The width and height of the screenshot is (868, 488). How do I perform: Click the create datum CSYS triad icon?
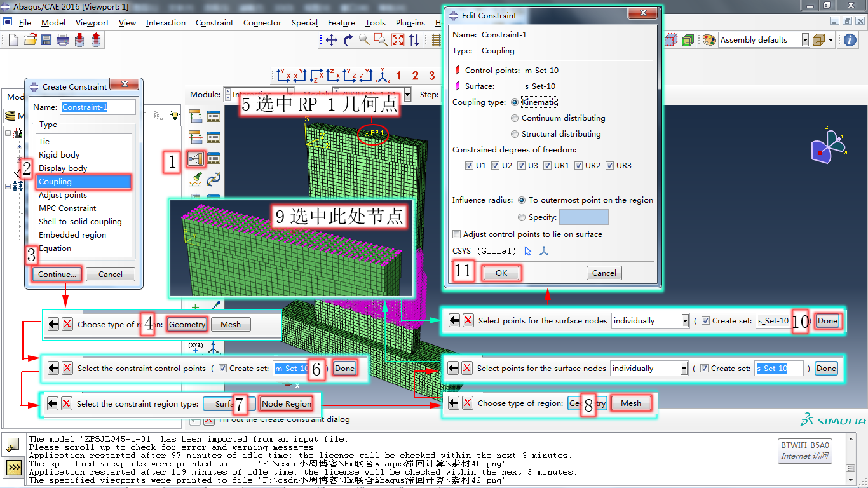coord(544,251)
